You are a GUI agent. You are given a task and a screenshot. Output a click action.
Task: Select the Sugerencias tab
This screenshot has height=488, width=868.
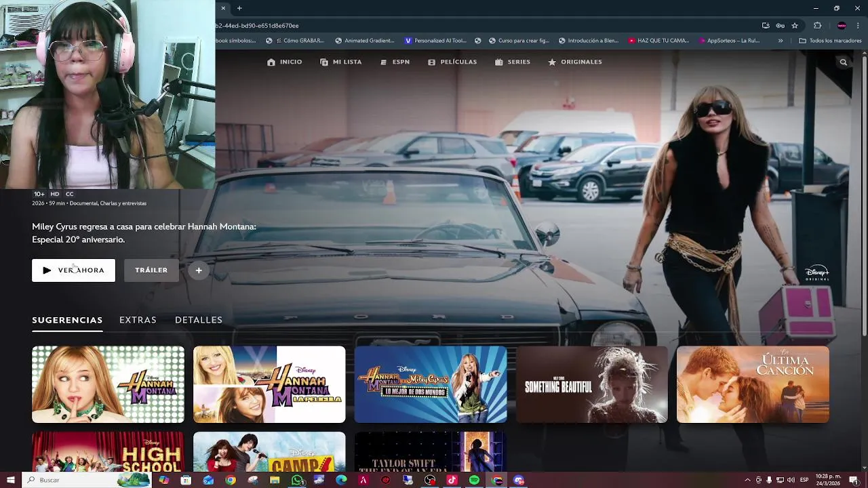pos(67,320)
